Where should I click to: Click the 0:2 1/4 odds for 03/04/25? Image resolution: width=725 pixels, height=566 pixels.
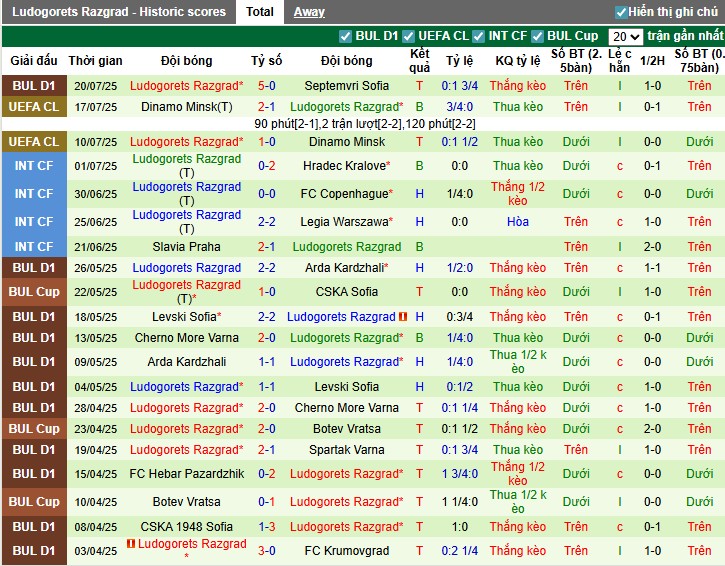(x=459, y=551)
